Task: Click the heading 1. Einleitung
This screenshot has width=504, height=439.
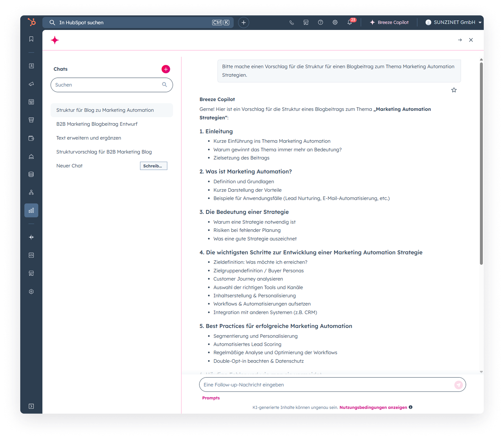Action: 216,131
